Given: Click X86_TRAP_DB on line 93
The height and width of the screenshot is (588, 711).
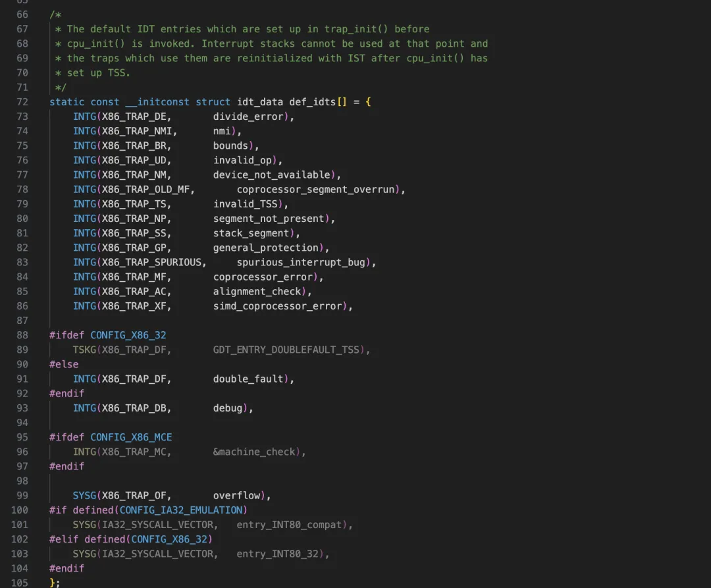Looking at the screenshot, I should click(x=134, y=408).
